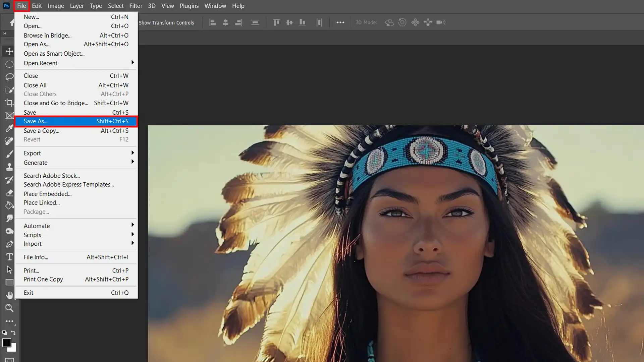
Task: Expand the Automate submenu
Action: point(76,226)
